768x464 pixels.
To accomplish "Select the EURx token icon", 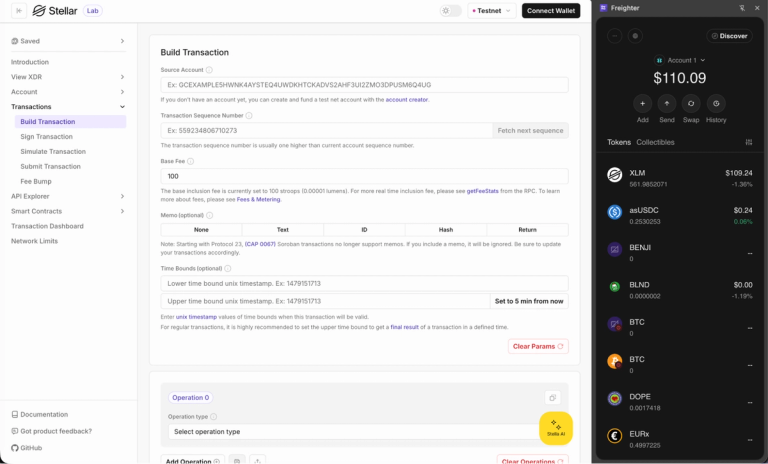I will [x=615, y=436].
